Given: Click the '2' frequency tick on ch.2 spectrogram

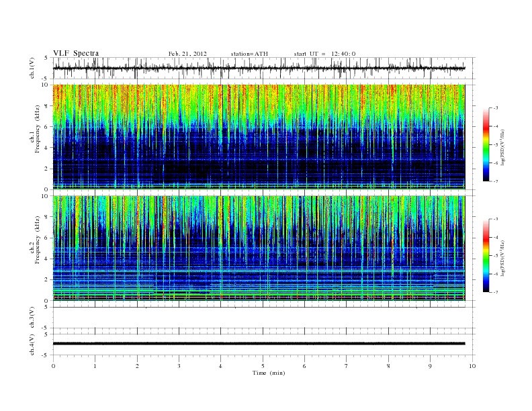Looking at the screenshot, I should tap(47, 280).
